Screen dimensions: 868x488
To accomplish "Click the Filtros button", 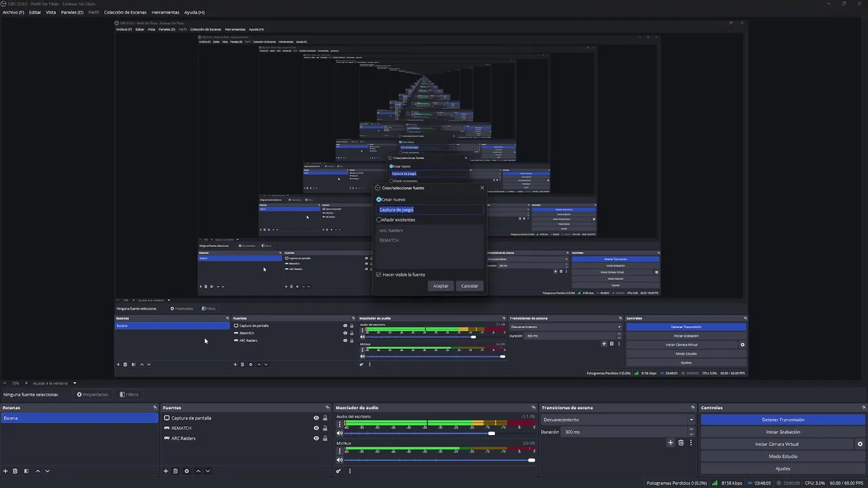I will [129, 394].
